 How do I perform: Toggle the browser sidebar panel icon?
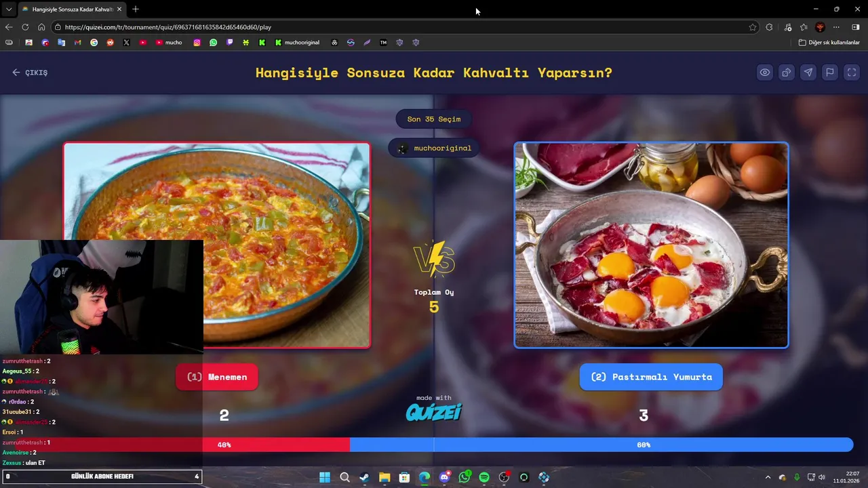click(x=855, y=27)
